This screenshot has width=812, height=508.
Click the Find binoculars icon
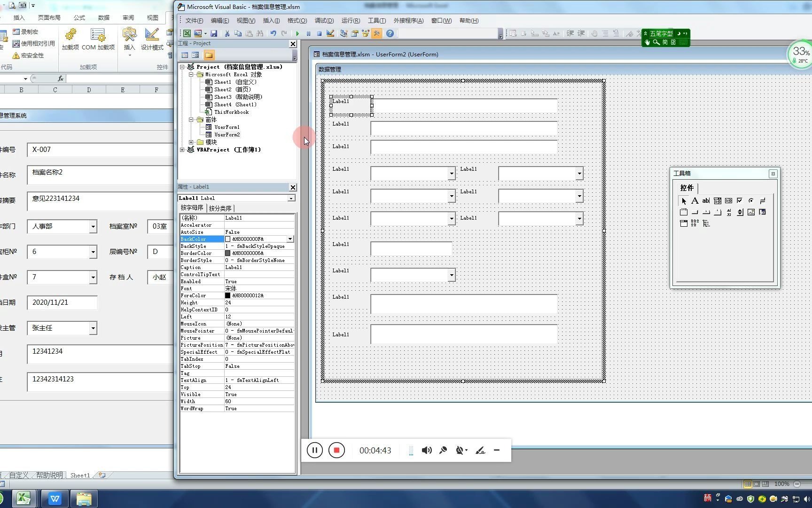(x=260, y=33)
